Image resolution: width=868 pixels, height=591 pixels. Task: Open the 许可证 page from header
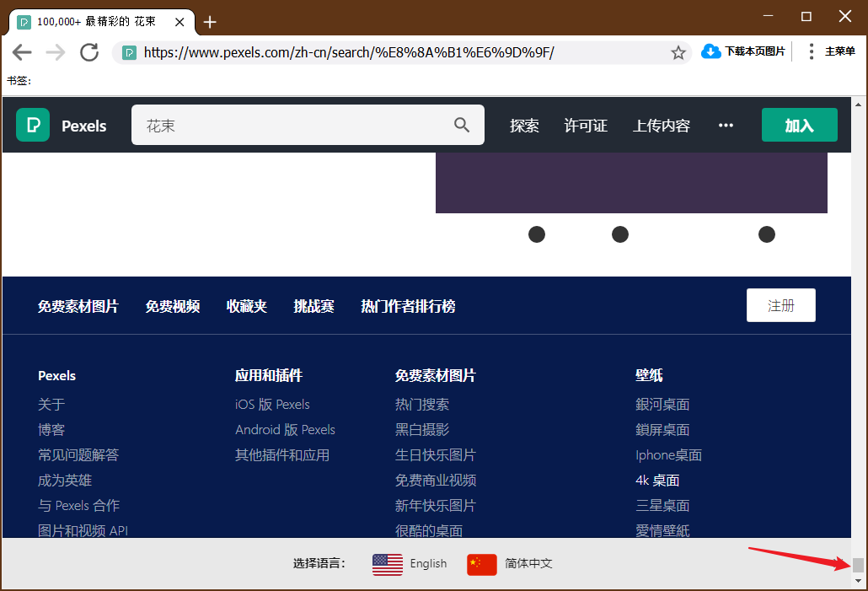pos(586,126)
